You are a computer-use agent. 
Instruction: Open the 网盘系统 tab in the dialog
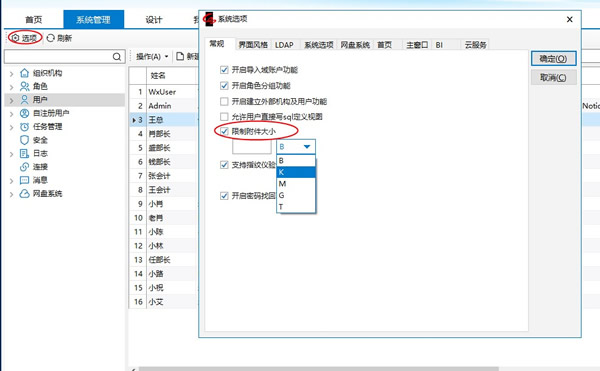[355, 45]
